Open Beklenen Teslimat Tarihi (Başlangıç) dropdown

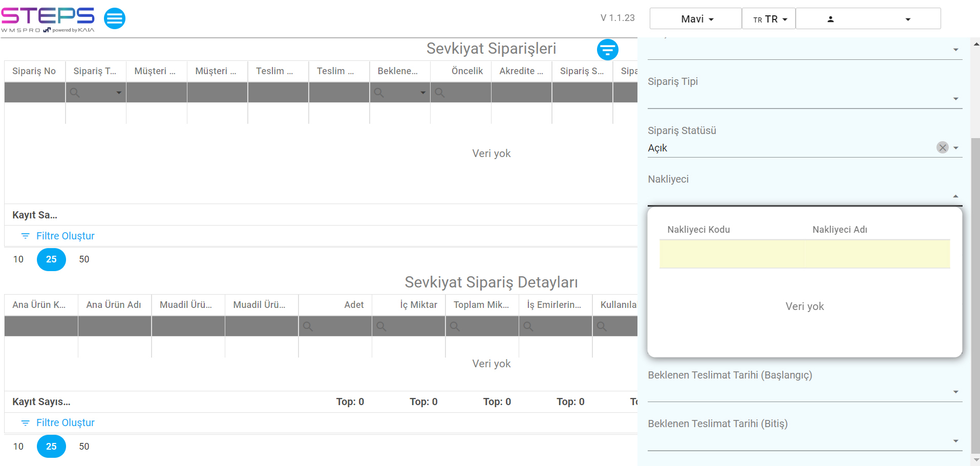(955, 392)
